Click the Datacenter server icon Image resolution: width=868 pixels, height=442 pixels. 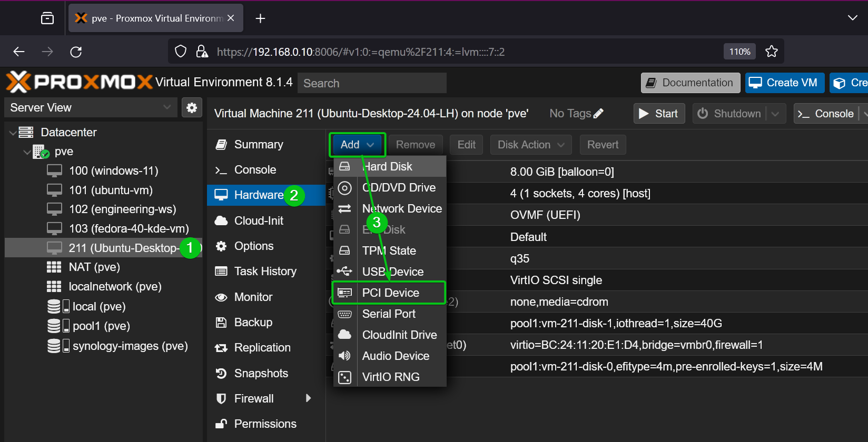pyautogui.click(x=26, y=132)
